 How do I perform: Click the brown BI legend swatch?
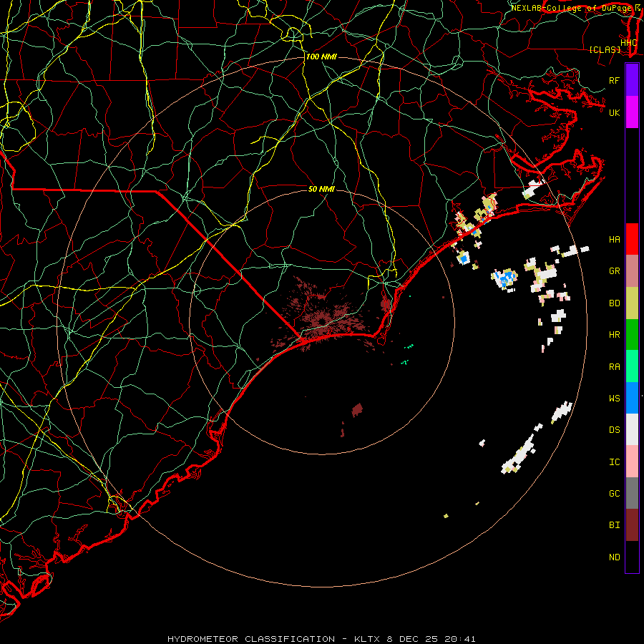pos(632,525)
